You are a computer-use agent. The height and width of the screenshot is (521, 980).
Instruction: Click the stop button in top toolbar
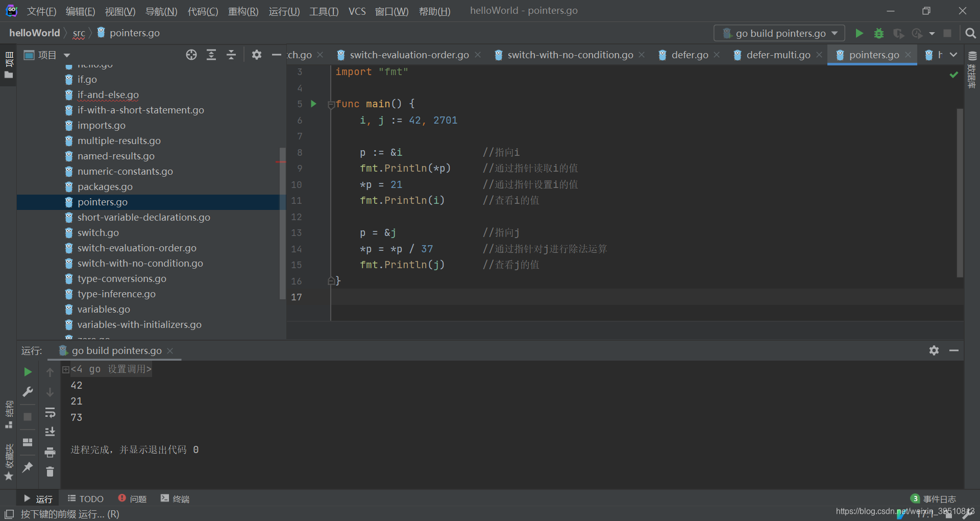point(947,33)
